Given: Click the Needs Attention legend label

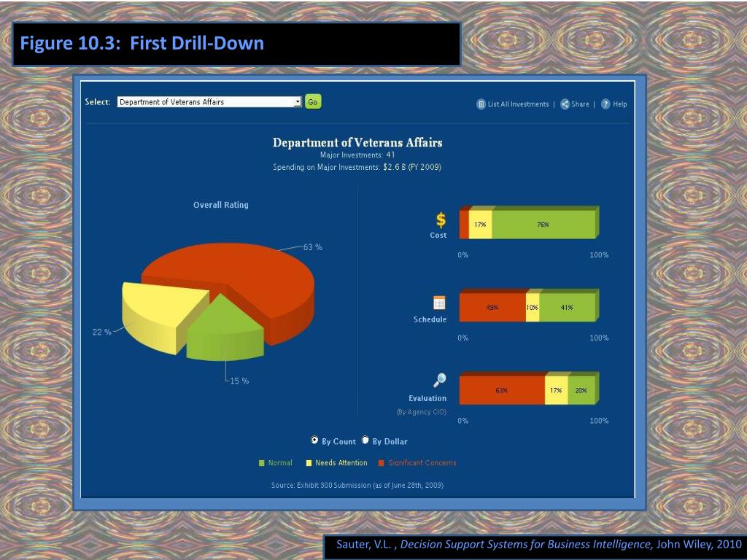Looking at the screenshot, I should click(341, 463).
